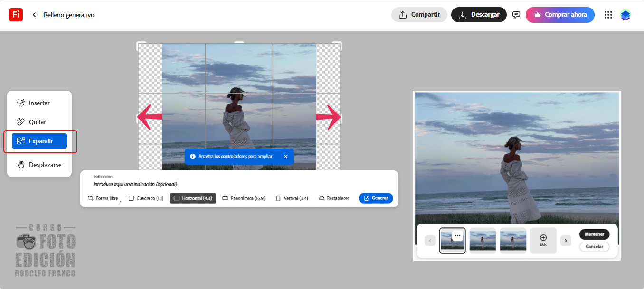Open the apps grid launcher icon
This screenshot has width=644, height=289.
608,15
